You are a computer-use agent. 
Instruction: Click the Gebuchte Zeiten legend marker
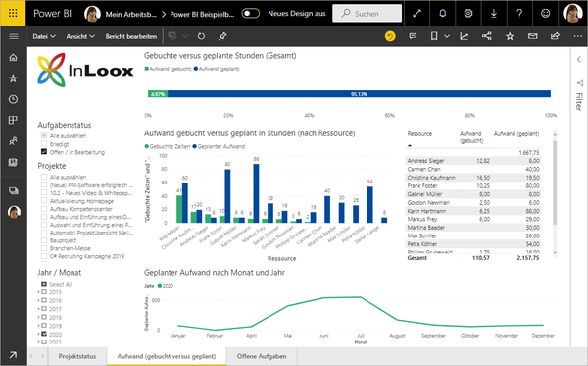click(x=147, y=146)
